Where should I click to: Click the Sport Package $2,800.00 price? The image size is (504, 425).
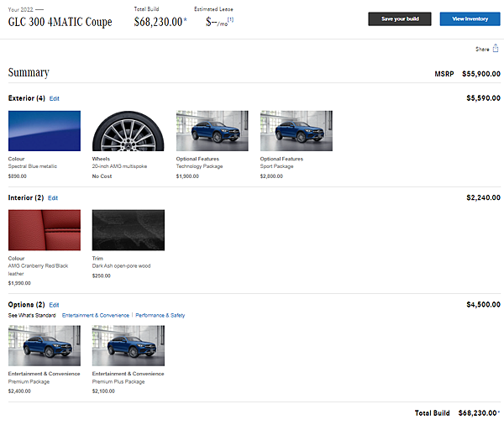(271, 176)
